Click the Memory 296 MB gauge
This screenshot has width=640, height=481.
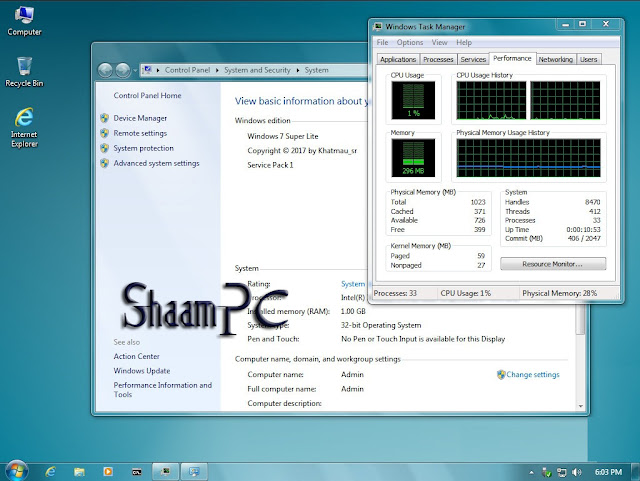point(413,158)
